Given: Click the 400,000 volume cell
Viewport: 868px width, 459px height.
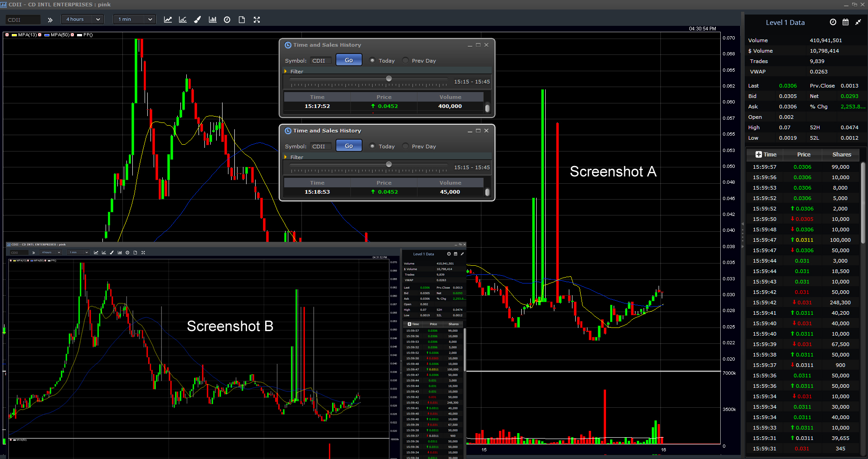Looking at the screenshot, I should 450,106.
